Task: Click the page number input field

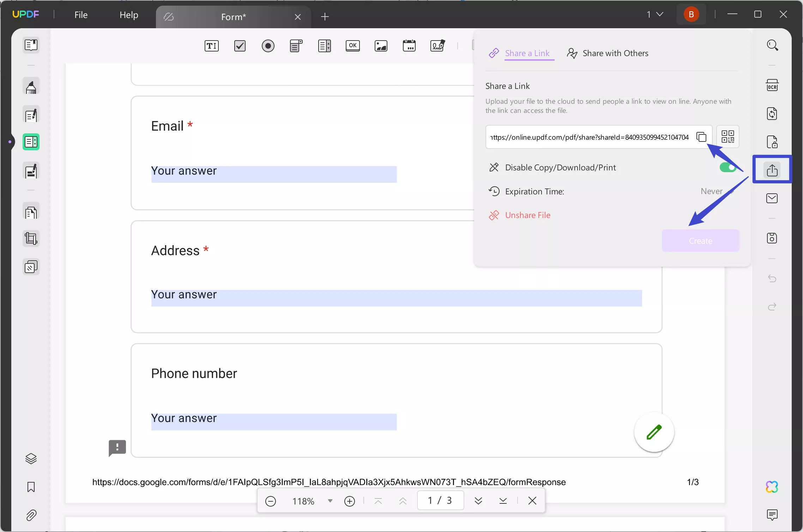Action: pos(440,500)
